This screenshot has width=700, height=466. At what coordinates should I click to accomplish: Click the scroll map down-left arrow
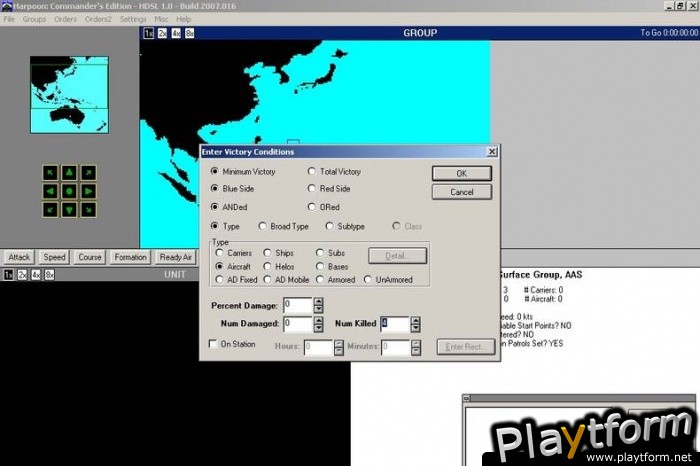50,210
